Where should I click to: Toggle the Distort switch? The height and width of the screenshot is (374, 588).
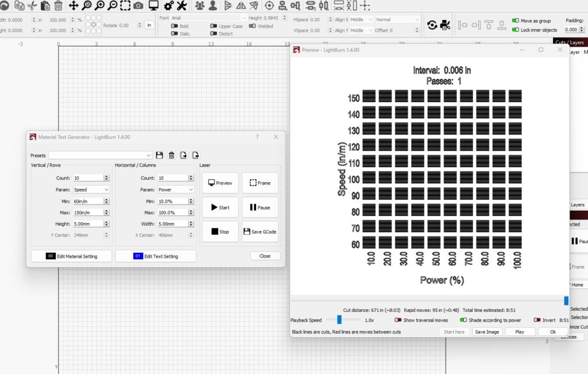pyautogui.click(x=214, y=34)
